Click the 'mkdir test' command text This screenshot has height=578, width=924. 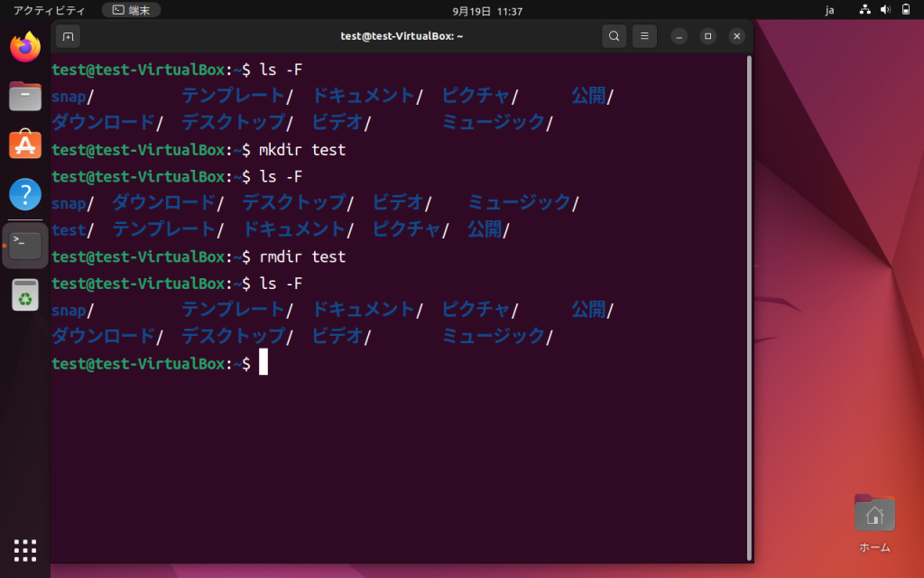point(302,150)
